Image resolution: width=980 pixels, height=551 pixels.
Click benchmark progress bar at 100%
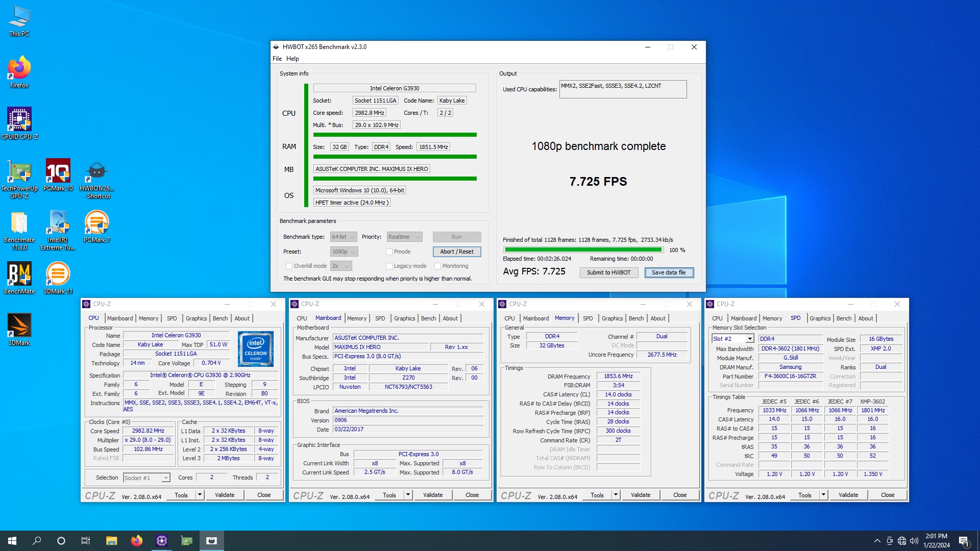pyautogui.click(x=583, y=250)
